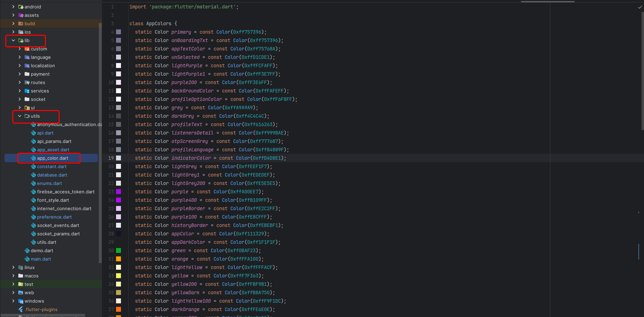Click the main.dart file icon
This screenshot has height=317, width=644.
point(27,259)
